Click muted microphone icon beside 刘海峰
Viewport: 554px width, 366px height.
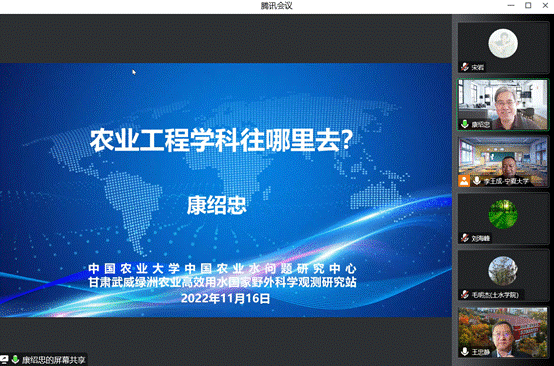[x=465, y=238]
